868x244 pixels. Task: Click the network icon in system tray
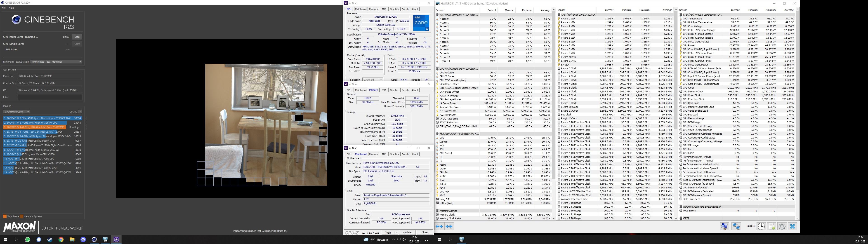pyautogui.click(x=399, y=240)
